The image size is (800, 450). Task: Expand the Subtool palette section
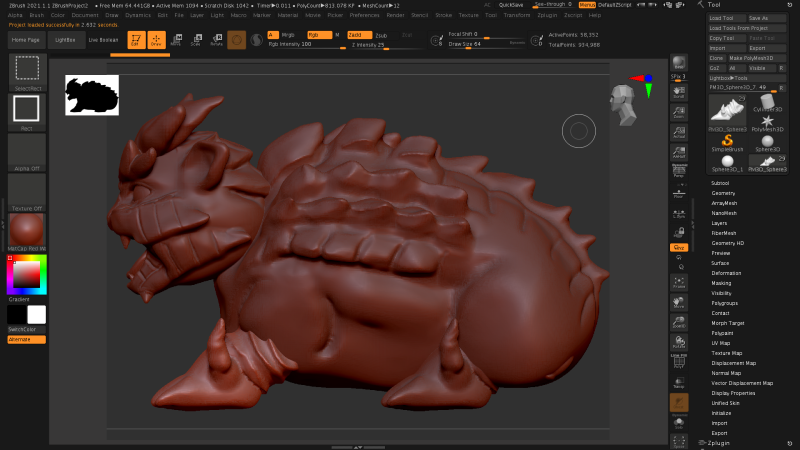[x=720, y=183]
